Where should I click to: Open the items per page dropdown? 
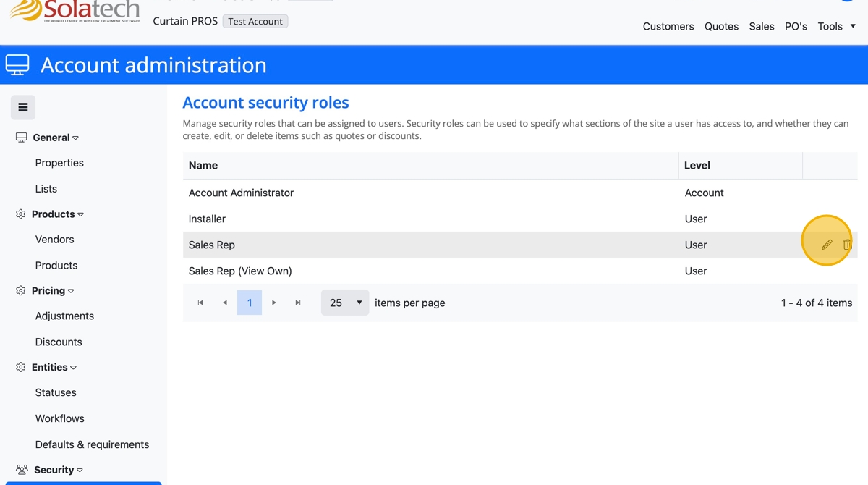pos(345,303)
